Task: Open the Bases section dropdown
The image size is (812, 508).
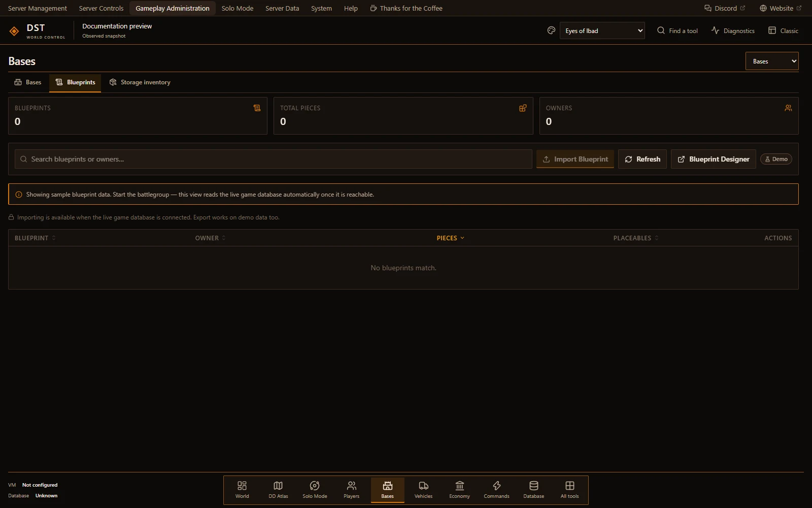Action: 772,61
